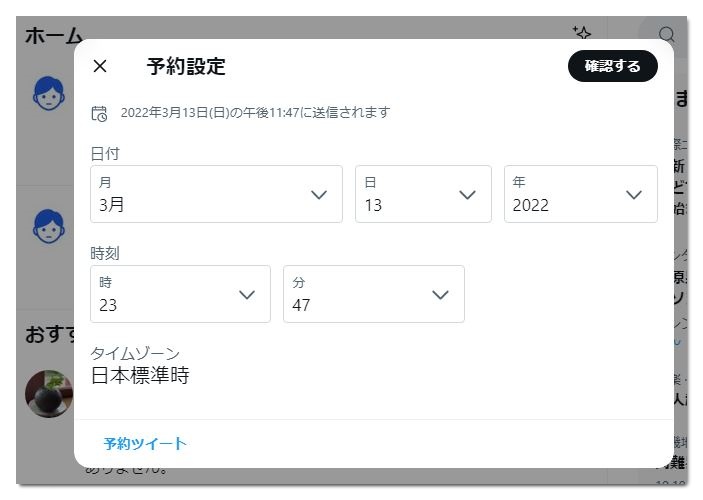Open the 時 hour dropdown showing 23
This screenshot has width=703, height=500.
(x=180, y=294)
